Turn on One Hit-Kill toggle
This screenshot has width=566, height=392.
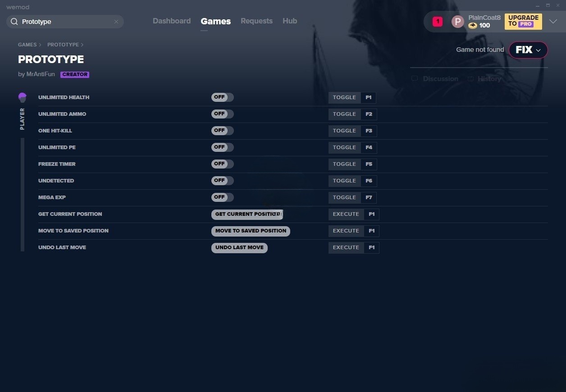223,131
